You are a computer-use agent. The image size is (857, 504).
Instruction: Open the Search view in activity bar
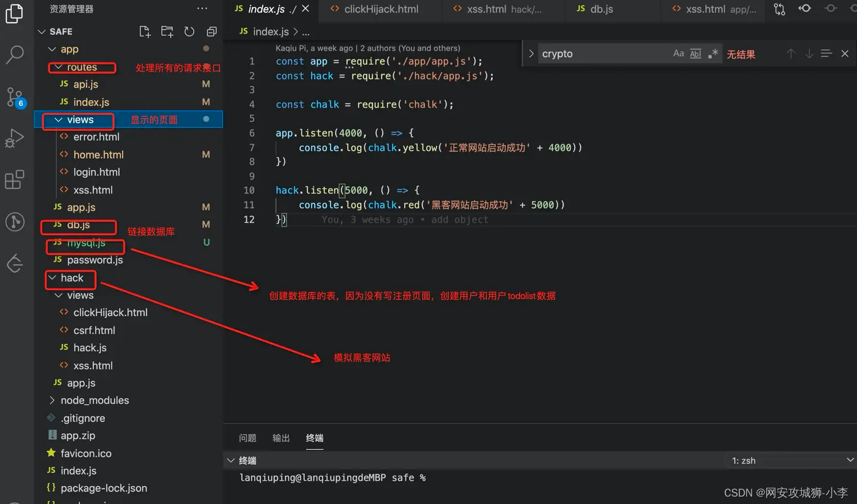14,55
